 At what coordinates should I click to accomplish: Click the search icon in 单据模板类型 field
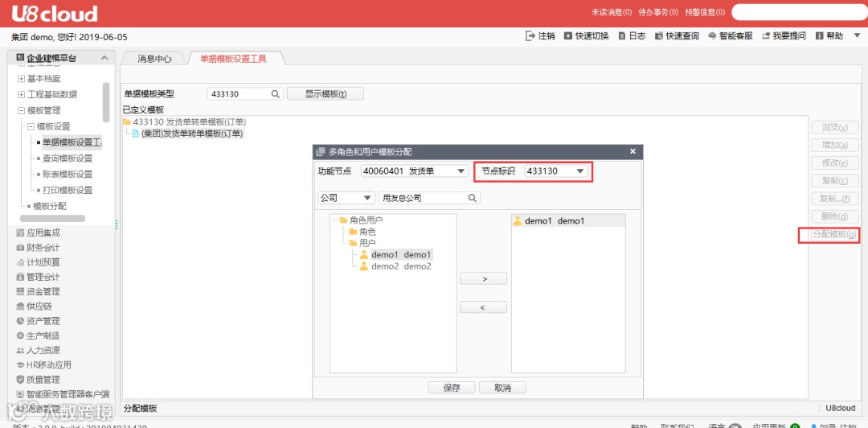[x=275, y=93]
